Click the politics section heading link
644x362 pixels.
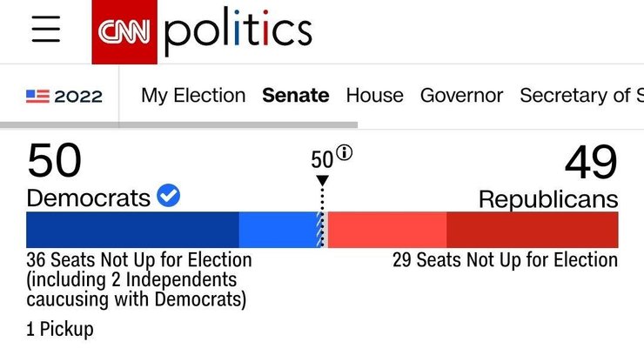click(x=237, y=32)
